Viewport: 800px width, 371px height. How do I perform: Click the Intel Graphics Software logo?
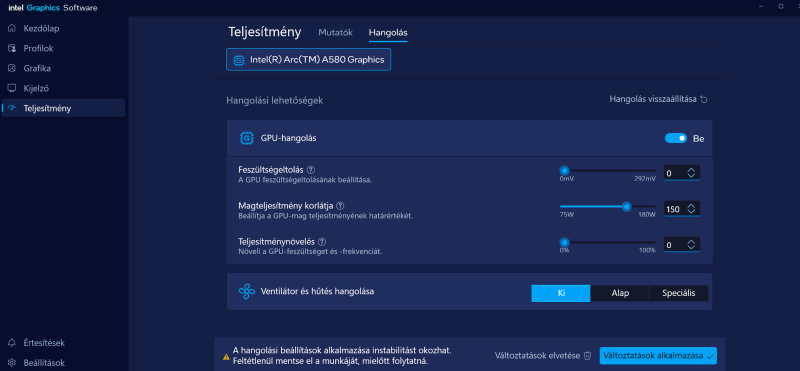coord(53,8)
